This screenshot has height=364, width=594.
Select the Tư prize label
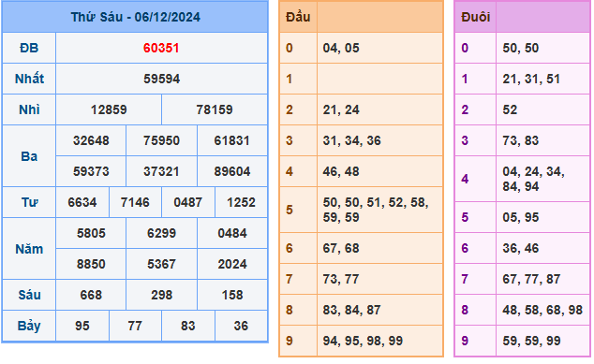pos(29,202)
